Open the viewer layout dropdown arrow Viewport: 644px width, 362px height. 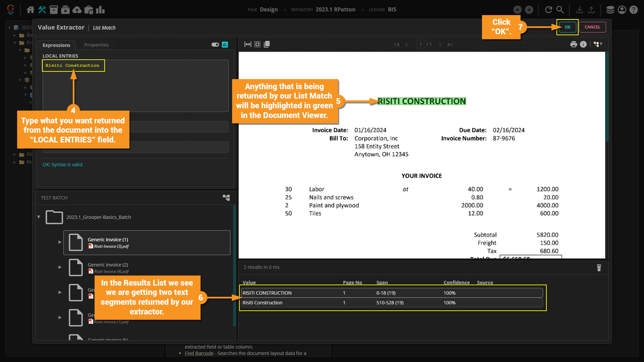click(x=601, y=44)
